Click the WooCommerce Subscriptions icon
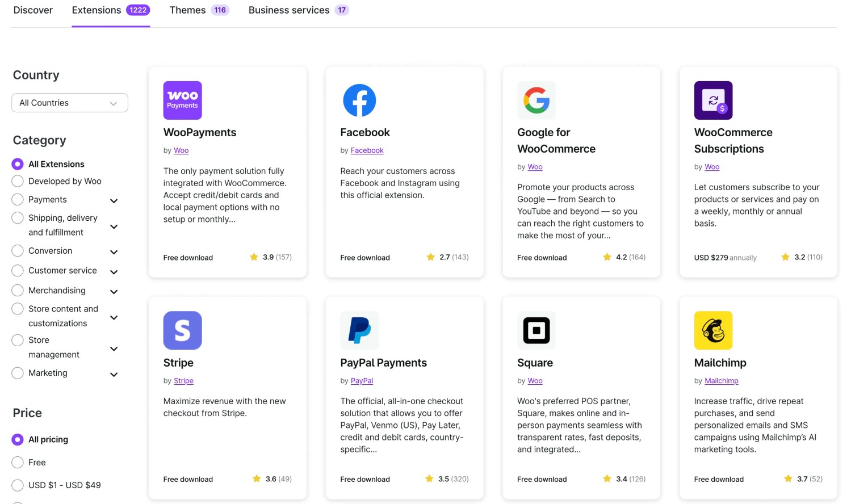 713,100
